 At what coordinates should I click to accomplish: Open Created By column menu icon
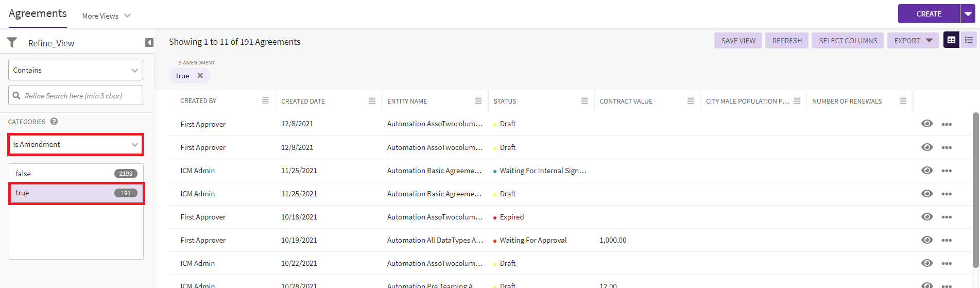pos(265,100)
